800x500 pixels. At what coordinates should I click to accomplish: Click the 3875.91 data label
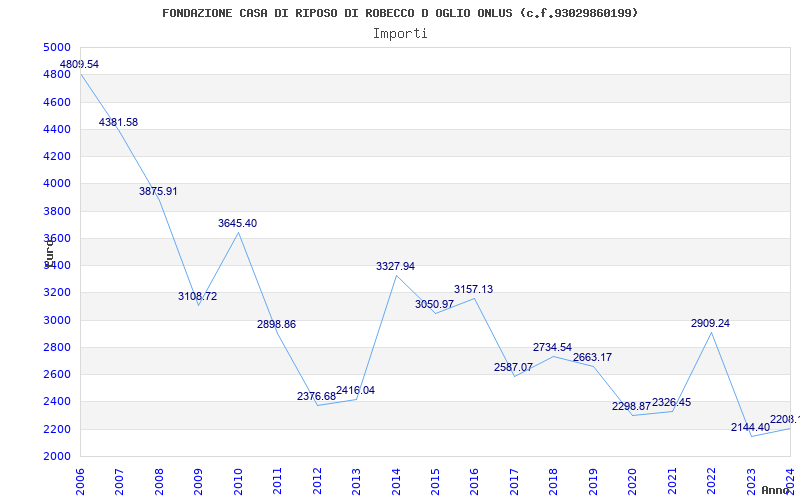[158, 191]
